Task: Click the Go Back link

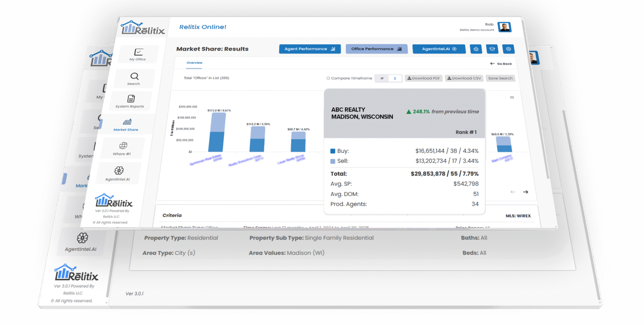Action: pos(501,64)
